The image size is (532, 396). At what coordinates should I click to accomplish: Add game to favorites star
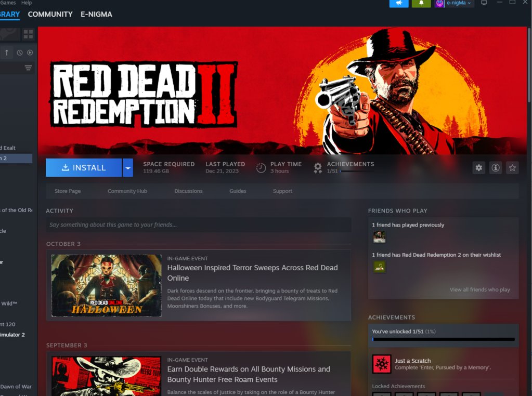pos(512,167)
